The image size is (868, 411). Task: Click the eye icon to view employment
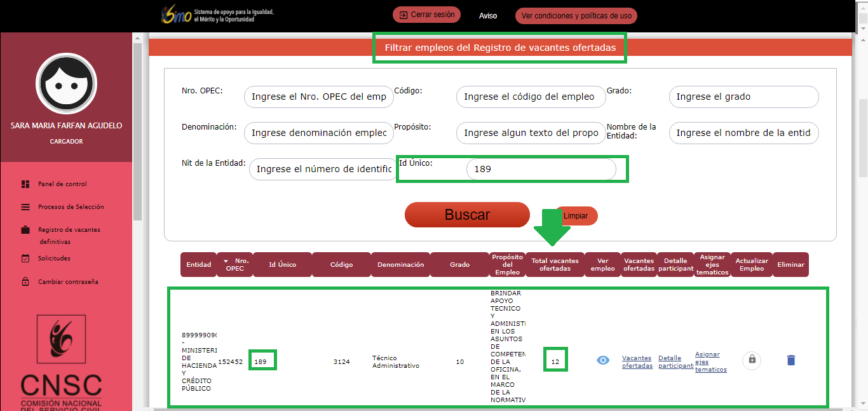pyautogui.click(x=603, y=360)
